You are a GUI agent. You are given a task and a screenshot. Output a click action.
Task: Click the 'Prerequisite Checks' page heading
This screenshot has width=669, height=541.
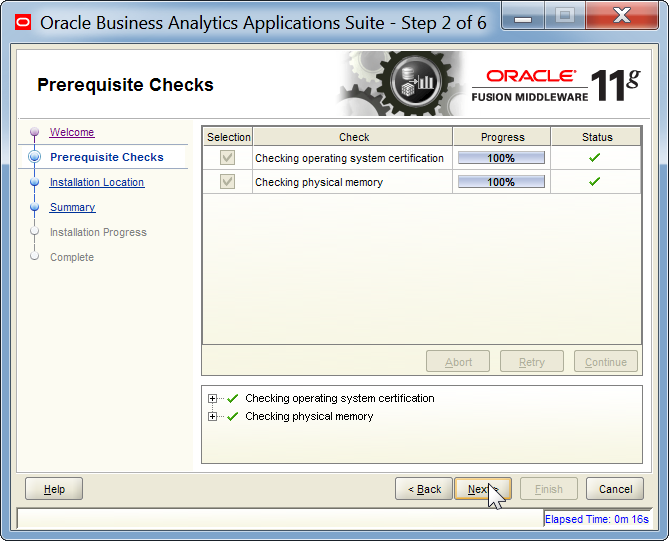pos(125,84)
